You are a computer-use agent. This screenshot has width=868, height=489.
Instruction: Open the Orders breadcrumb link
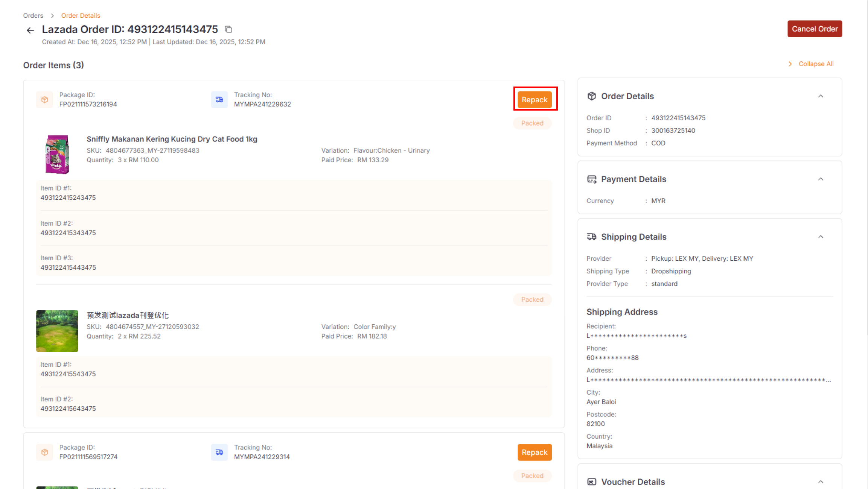tap(33, 15)
